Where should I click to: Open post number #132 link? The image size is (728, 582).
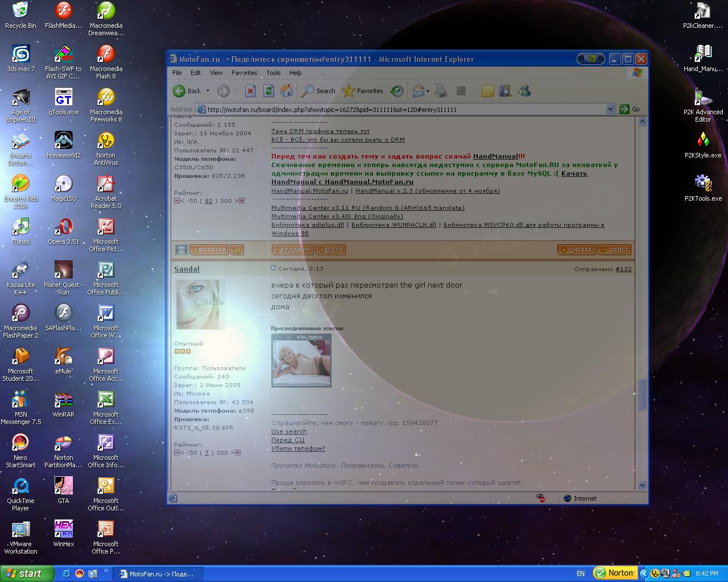click(x=623, y=269)
